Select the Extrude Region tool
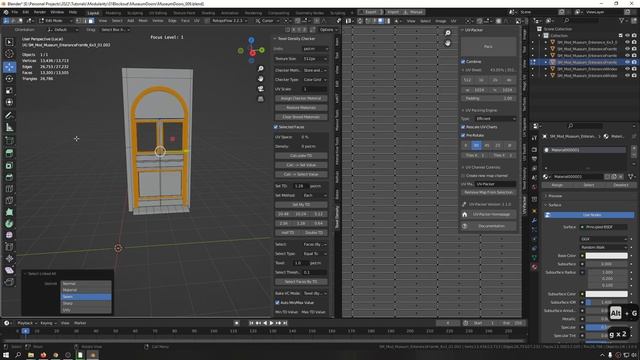The height and width of the screenshot is (360, 640). pos(9,153)
